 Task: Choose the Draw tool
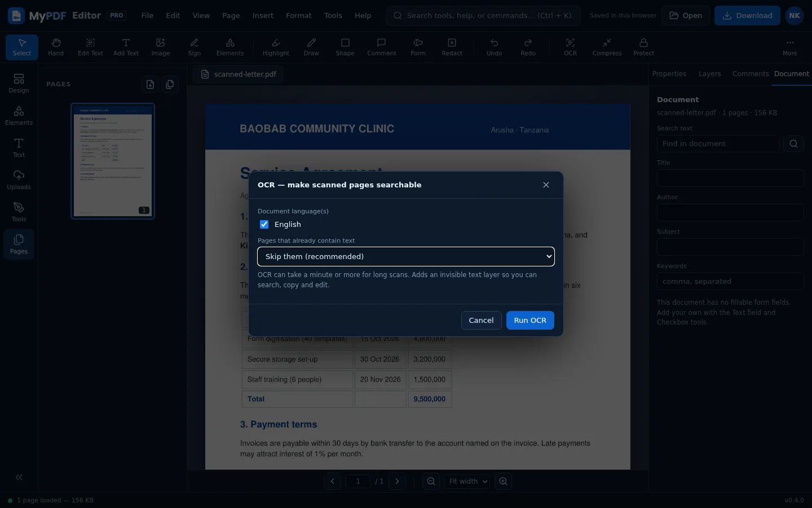tap(311, 47)
